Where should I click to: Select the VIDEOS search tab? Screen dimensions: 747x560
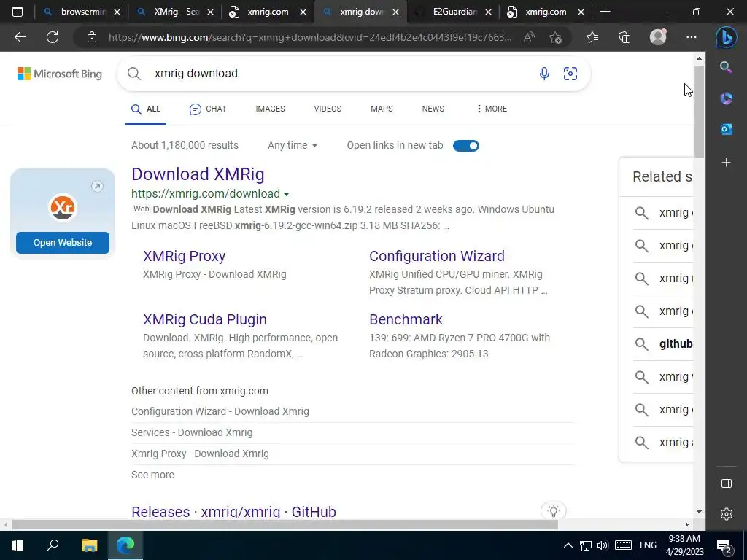(328, 109)
